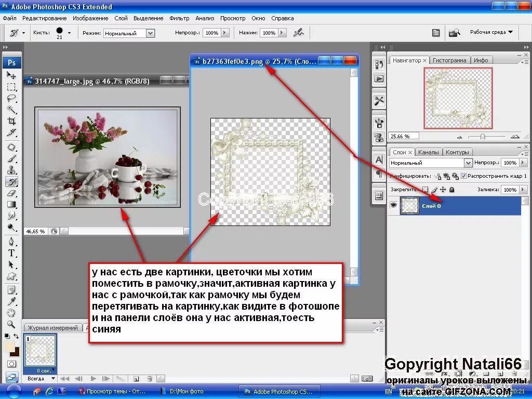Select the Eyedropper tool

pos(11,302)
